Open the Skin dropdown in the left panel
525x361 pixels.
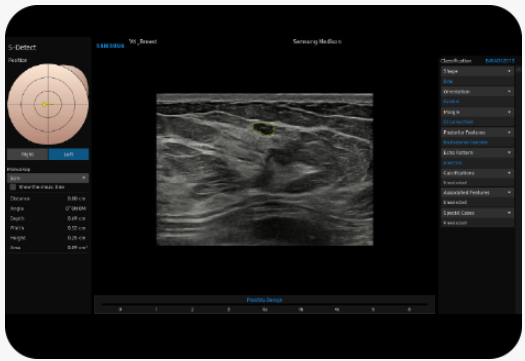point(48,178)
